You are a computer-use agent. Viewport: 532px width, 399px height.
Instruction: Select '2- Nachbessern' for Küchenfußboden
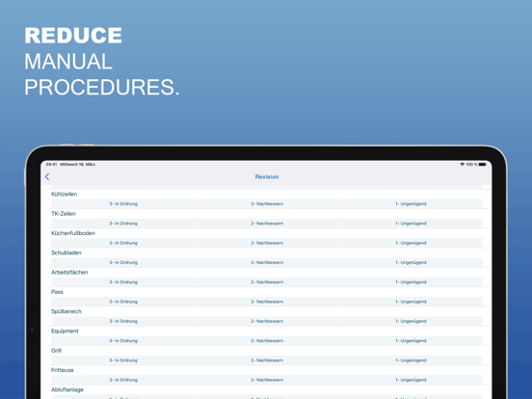[x=267, y=243]
